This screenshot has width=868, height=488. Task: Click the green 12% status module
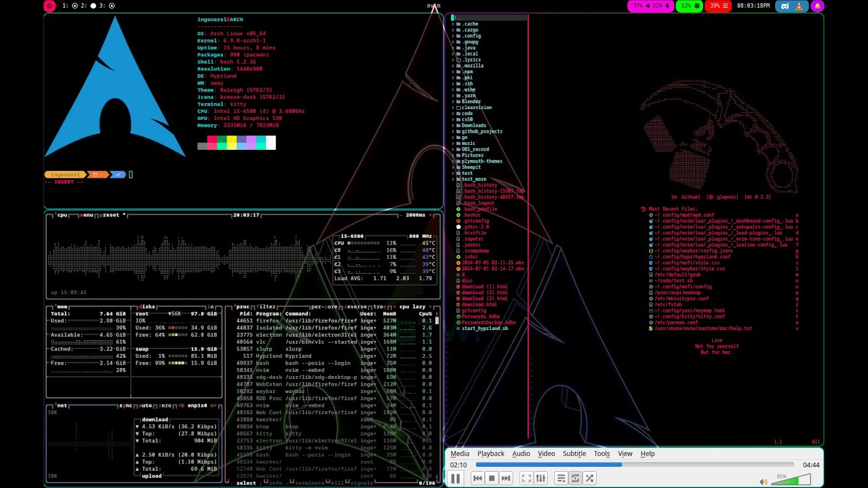690,6
